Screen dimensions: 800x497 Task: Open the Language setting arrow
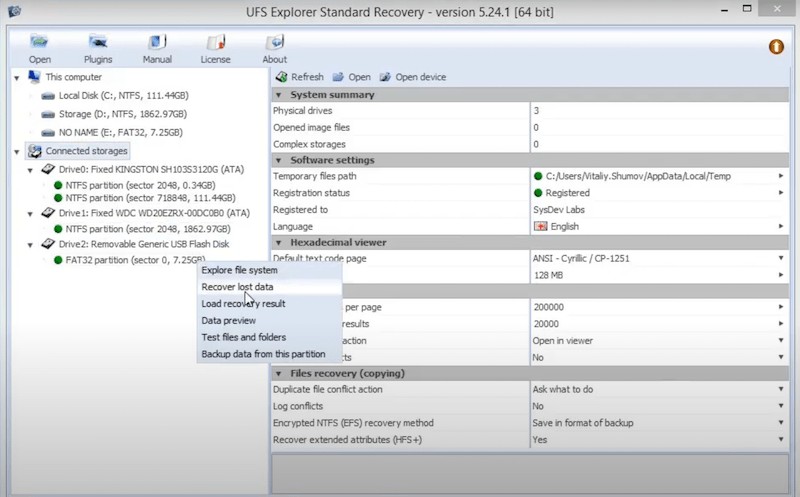pos(781,226)
